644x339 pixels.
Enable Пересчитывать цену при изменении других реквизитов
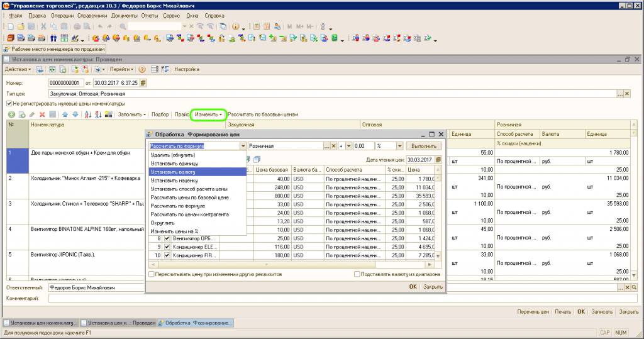[152, 274]
